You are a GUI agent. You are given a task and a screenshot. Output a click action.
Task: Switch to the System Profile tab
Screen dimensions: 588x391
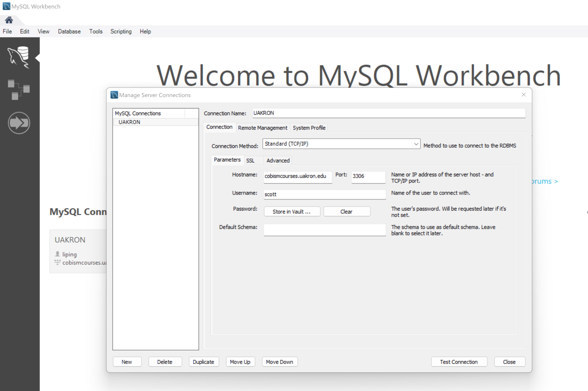tap(309, 128)
